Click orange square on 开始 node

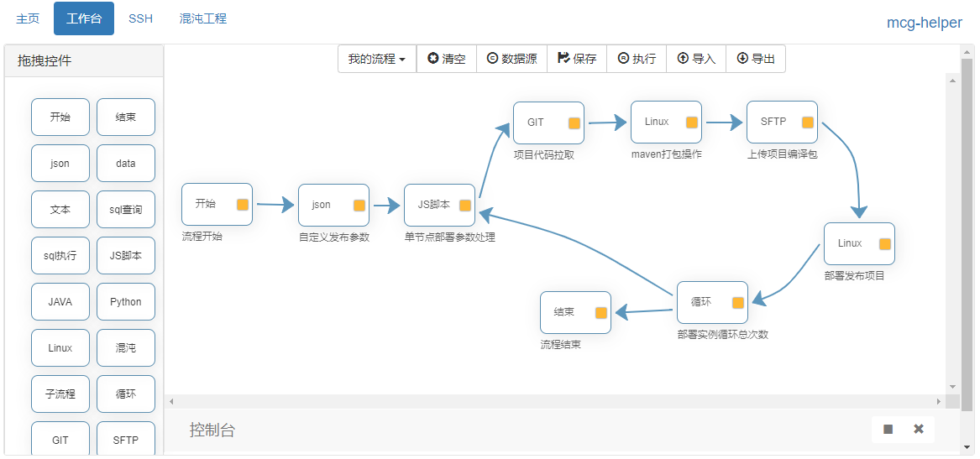click(243, 205)
